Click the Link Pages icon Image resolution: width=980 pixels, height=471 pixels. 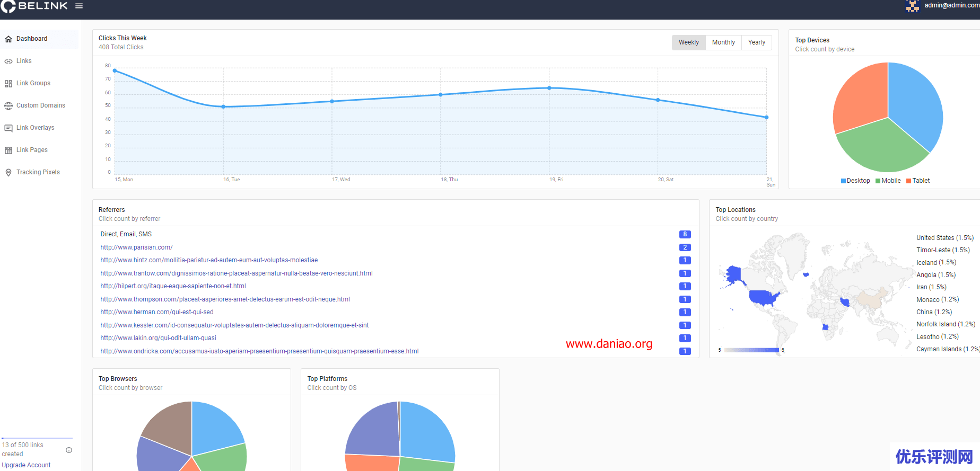click(8, 150)
